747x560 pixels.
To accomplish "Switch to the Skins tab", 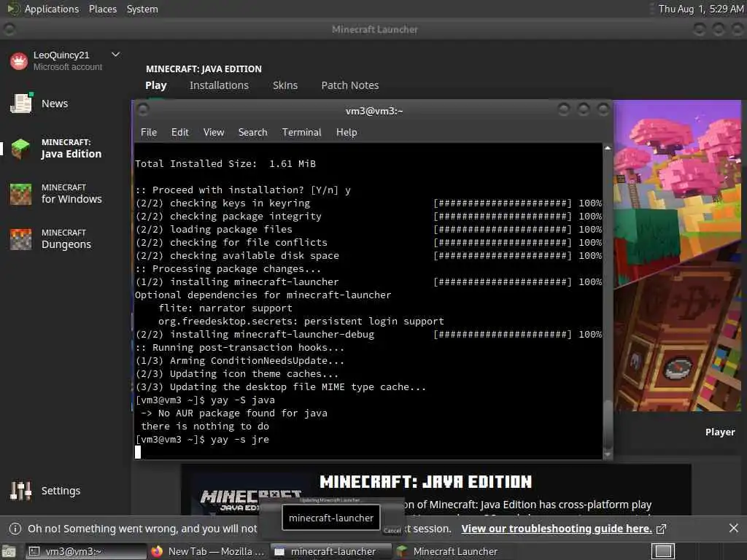I will [285, 85].
